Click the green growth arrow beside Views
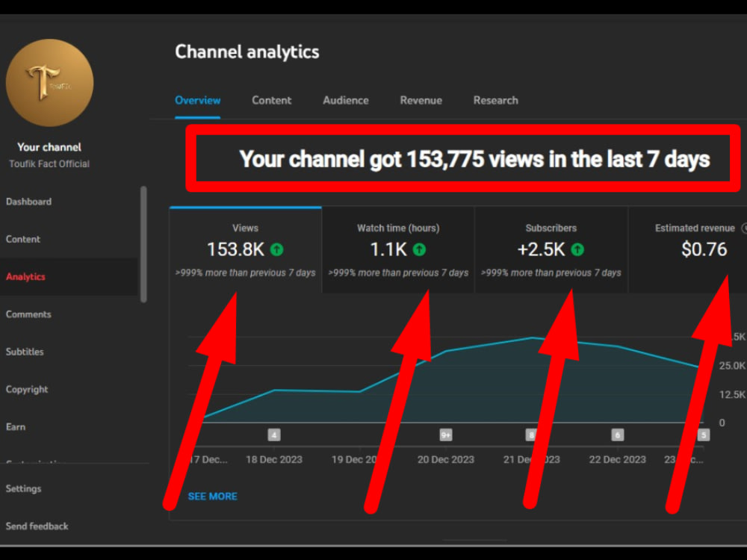747x560 pixels. pyautogui.click(x=276, y=250)
